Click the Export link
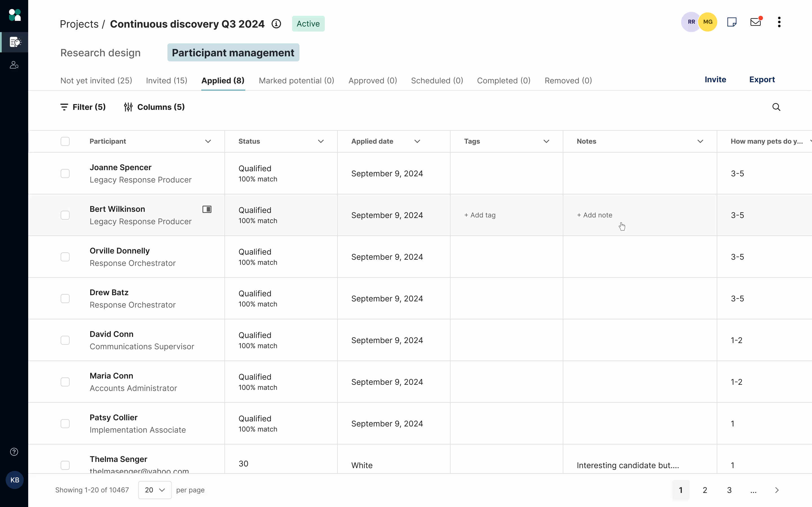 [x=762, y=79]
